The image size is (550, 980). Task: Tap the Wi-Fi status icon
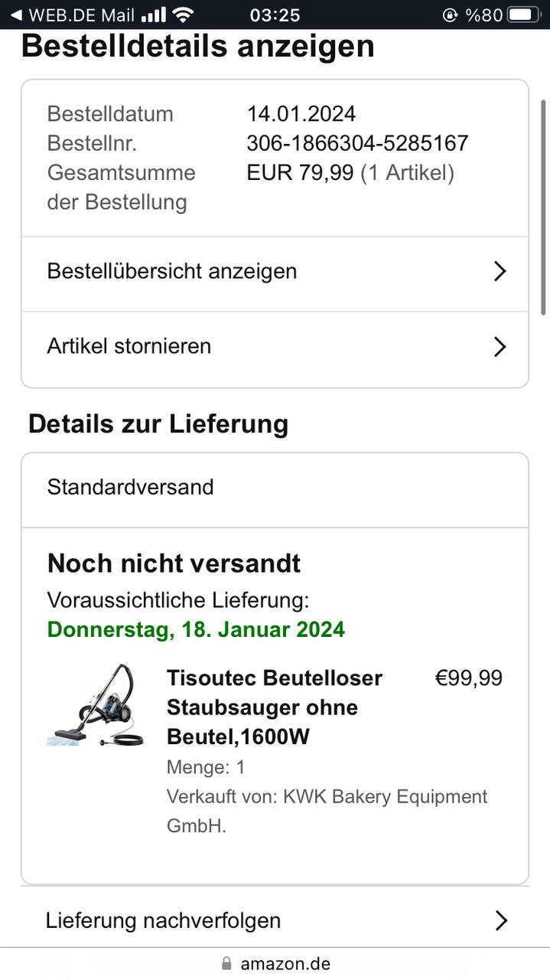point(183,15)
